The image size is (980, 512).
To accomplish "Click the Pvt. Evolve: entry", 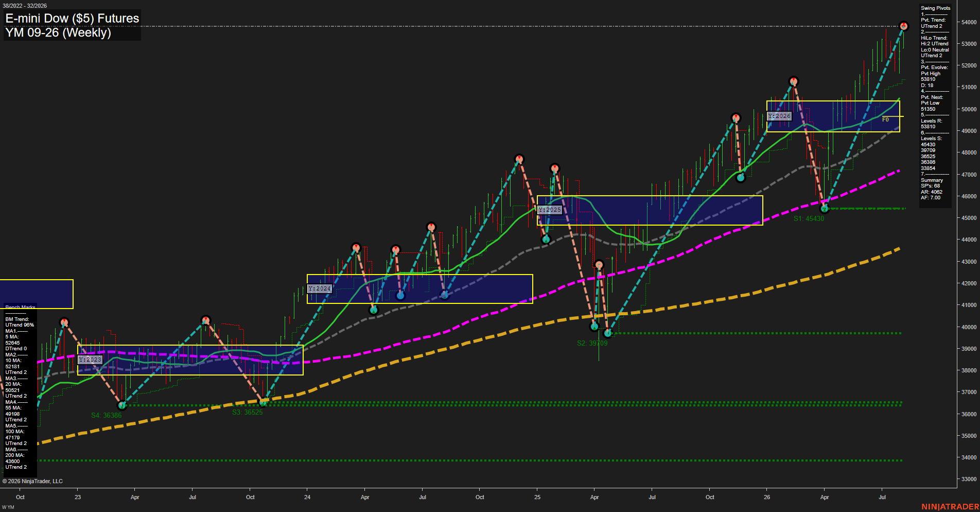I will tap(934, 67).
